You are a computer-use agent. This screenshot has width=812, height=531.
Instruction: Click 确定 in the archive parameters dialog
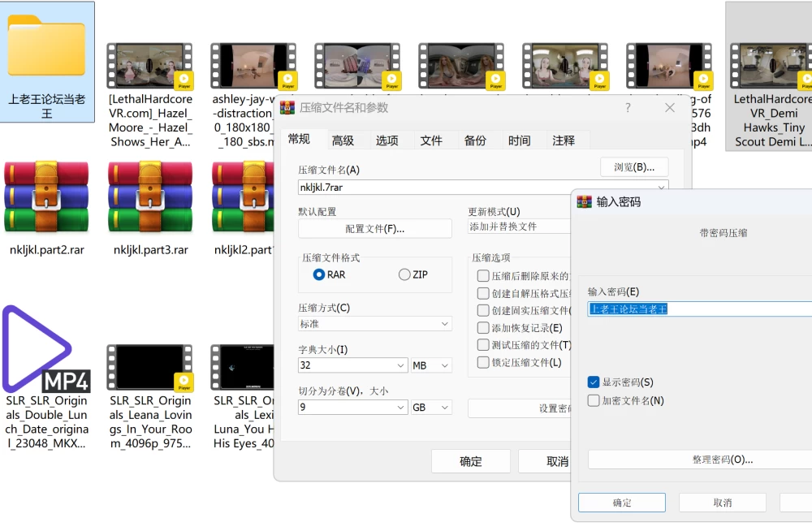(x=471, y=461)
